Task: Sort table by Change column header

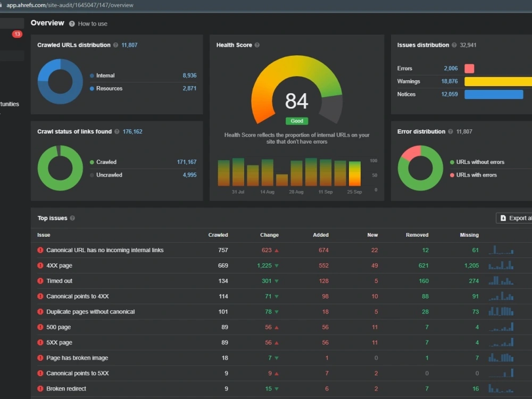Action: [x=269, y=235]
